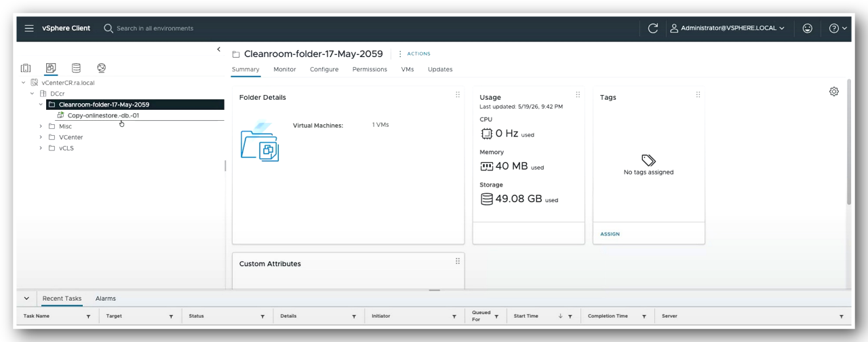
Task: Click the large folder illustration
Action: point(260,142)
